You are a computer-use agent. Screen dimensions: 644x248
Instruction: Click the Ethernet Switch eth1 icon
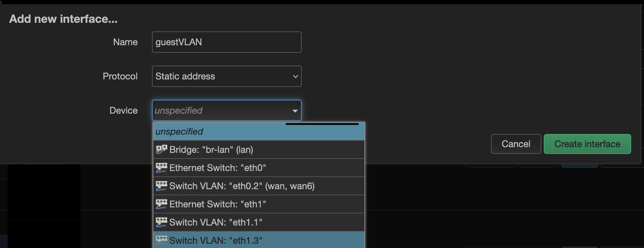point(162,204)
